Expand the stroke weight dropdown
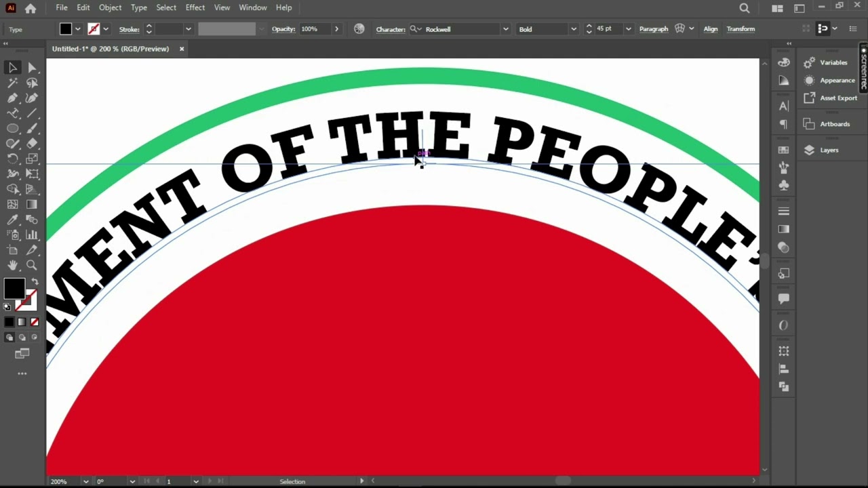Screen dimensions: 868x488 188,29
